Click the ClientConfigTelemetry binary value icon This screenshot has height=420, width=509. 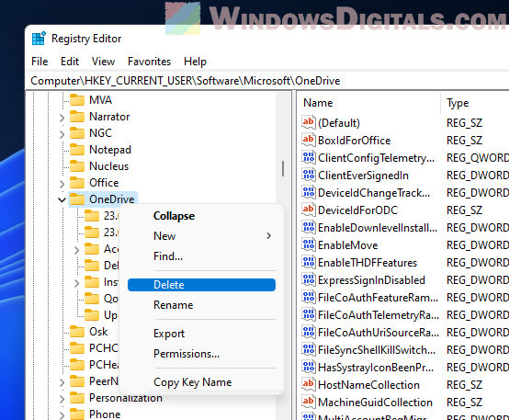click(x=309, y=157)
